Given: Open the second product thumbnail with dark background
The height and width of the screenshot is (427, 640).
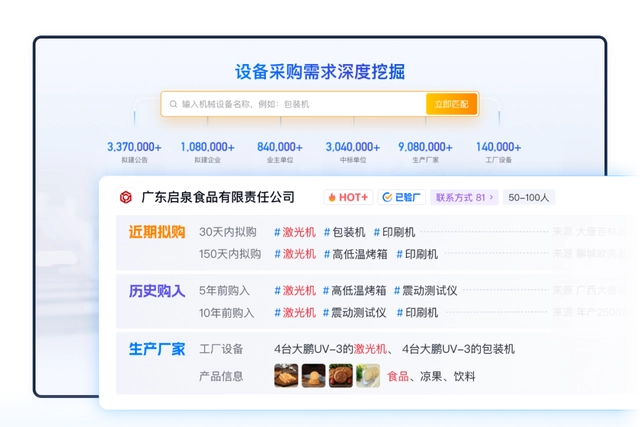Looking at the screenshot, I should [313, 376].
